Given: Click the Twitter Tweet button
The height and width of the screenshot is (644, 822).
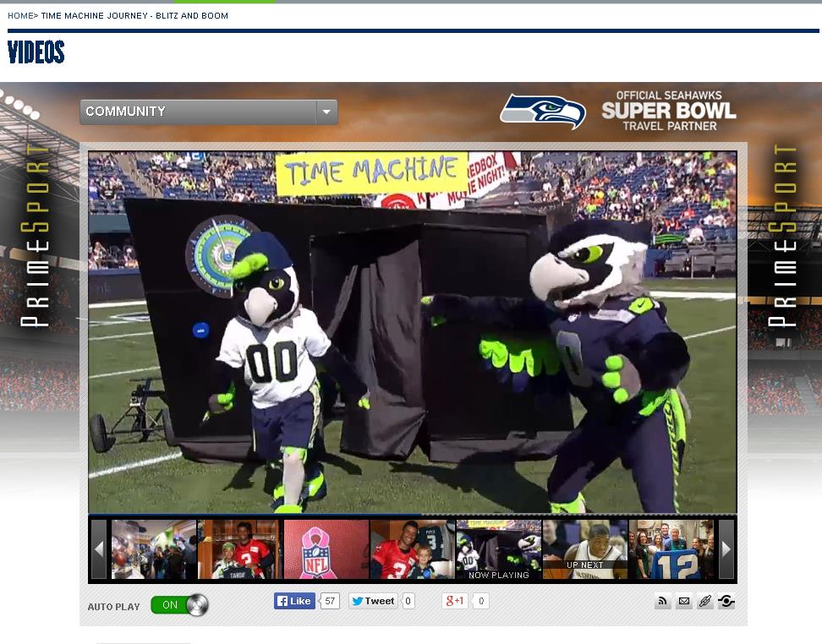Looking at the screenshot, I should pyautogui.click(x=373, y=601).
